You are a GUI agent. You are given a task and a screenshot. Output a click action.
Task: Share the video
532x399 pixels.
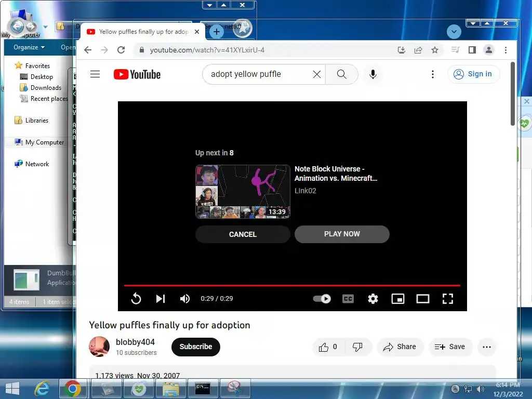(400, 347)
